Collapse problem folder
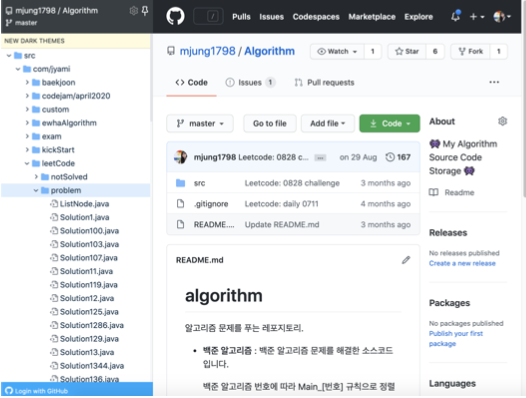Viewport: 526px width, 398px height. point(36,190)
